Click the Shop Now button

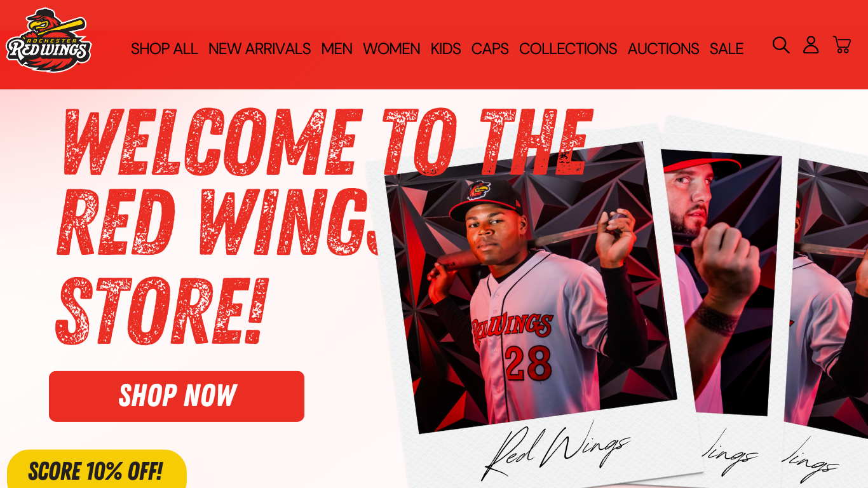(x=177, y=396)
